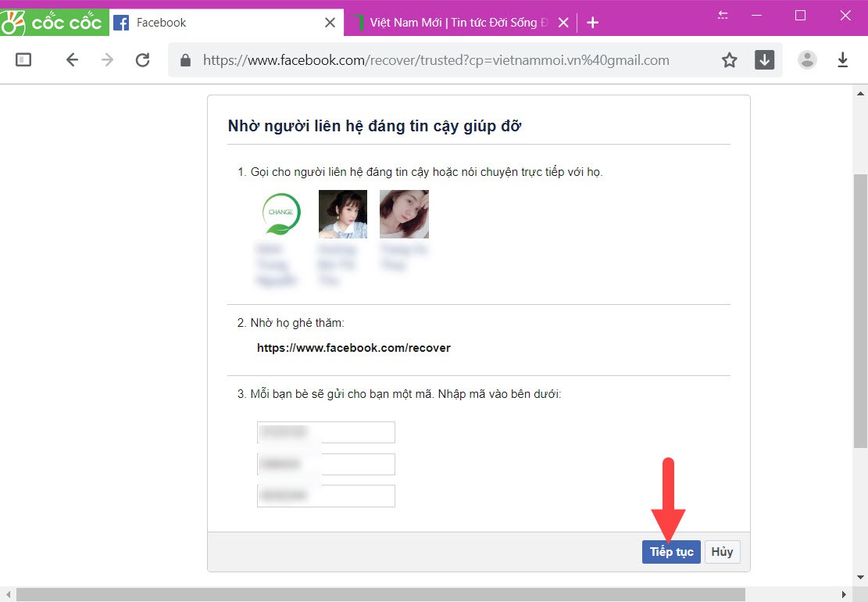Image resolution: width=868 pixels, height=602 pixels.
Task: Close the Facebook tab
Action: pyautogui.click(x=330, y=23)
